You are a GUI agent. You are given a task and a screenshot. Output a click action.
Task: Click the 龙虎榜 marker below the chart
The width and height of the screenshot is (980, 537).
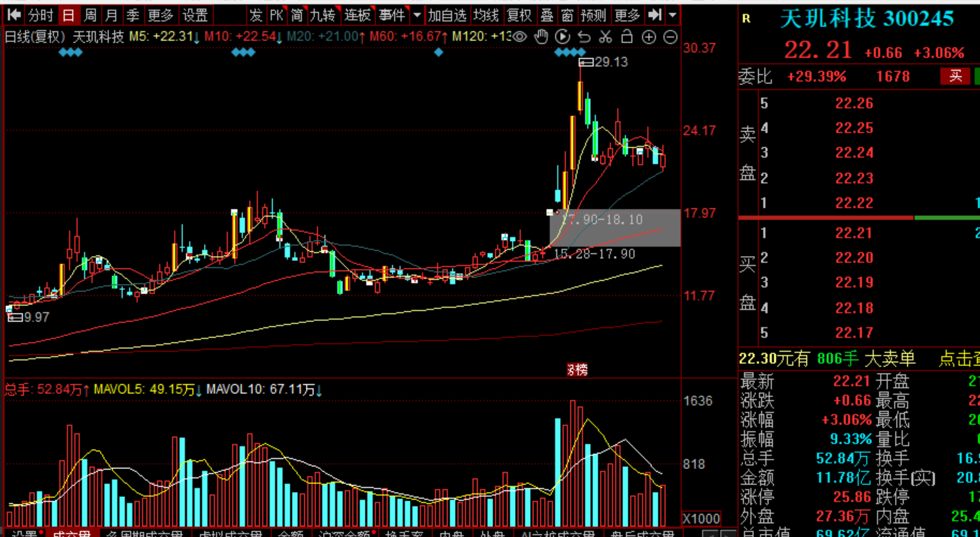(x=577, y=370)
